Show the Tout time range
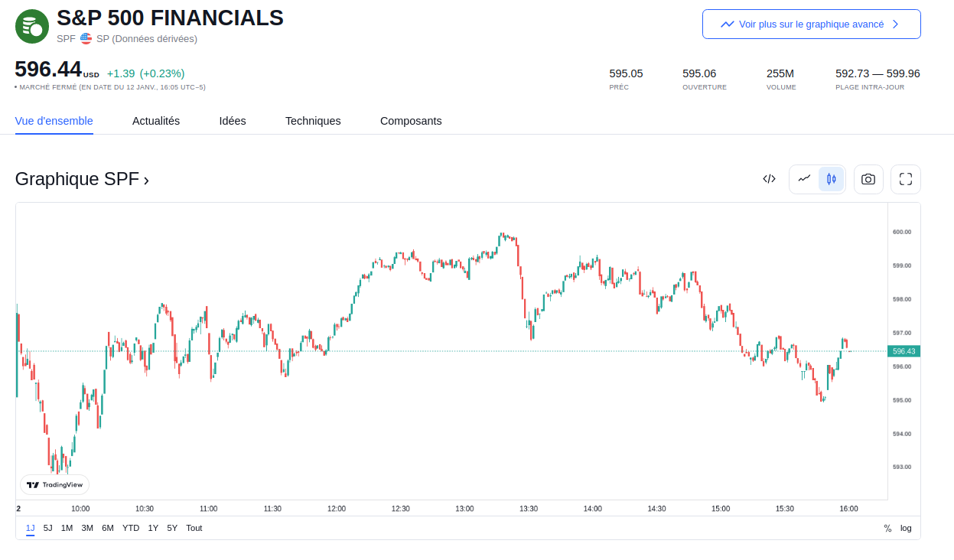 (x=194, y=528)
